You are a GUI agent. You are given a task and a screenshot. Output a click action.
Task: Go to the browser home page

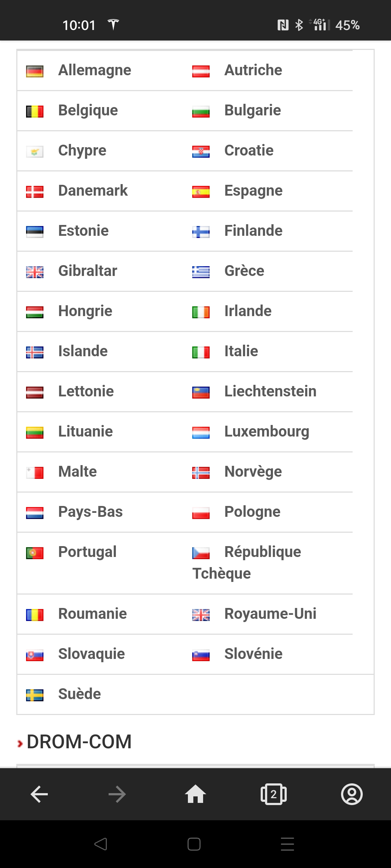[x=195, y=794]
